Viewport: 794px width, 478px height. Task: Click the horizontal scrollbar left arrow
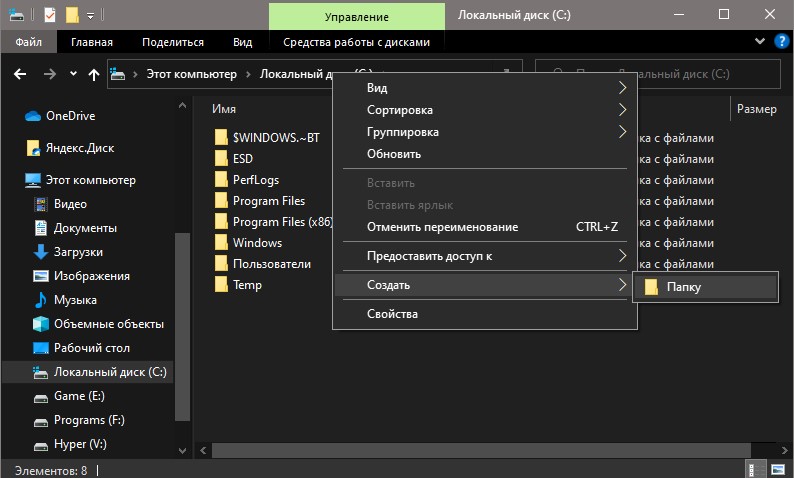(203, 450)
